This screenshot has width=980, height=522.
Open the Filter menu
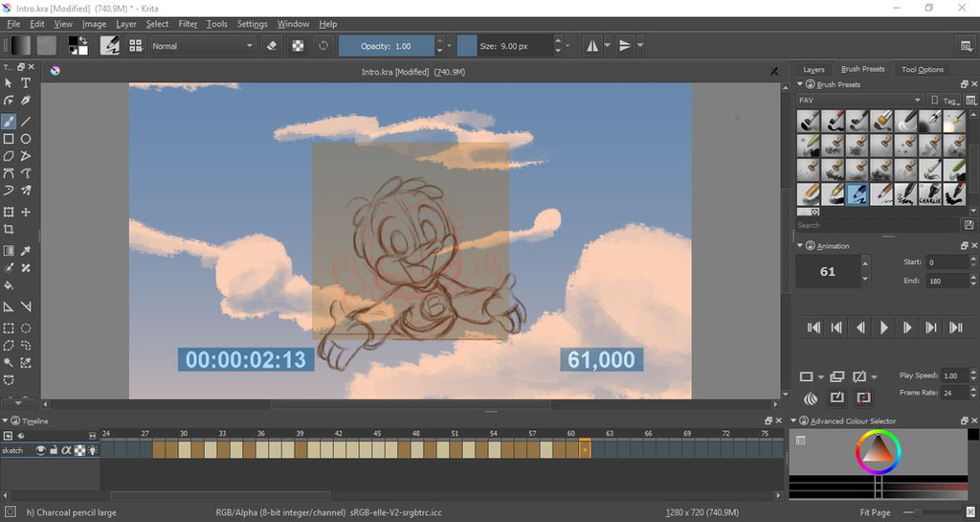click(x=188, y=24)
